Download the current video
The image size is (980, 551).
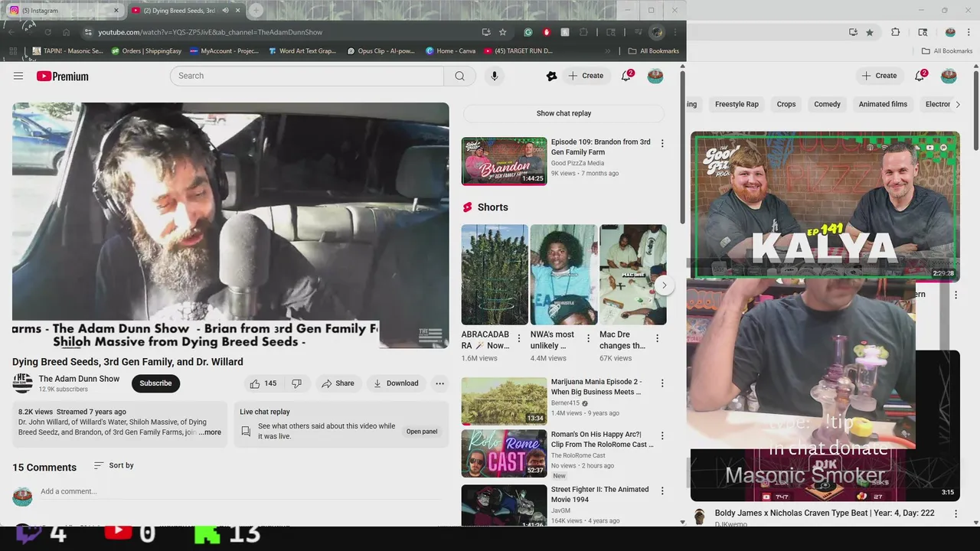click(396, 383)
